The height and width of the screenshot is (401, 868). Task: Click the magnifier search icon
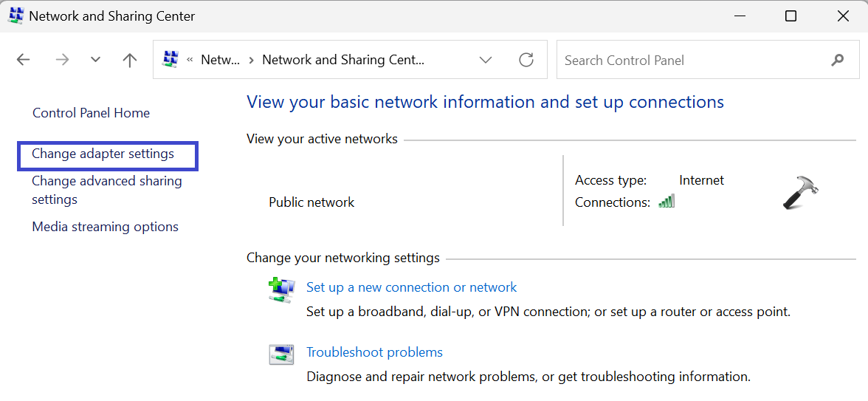tap(837, 60)
